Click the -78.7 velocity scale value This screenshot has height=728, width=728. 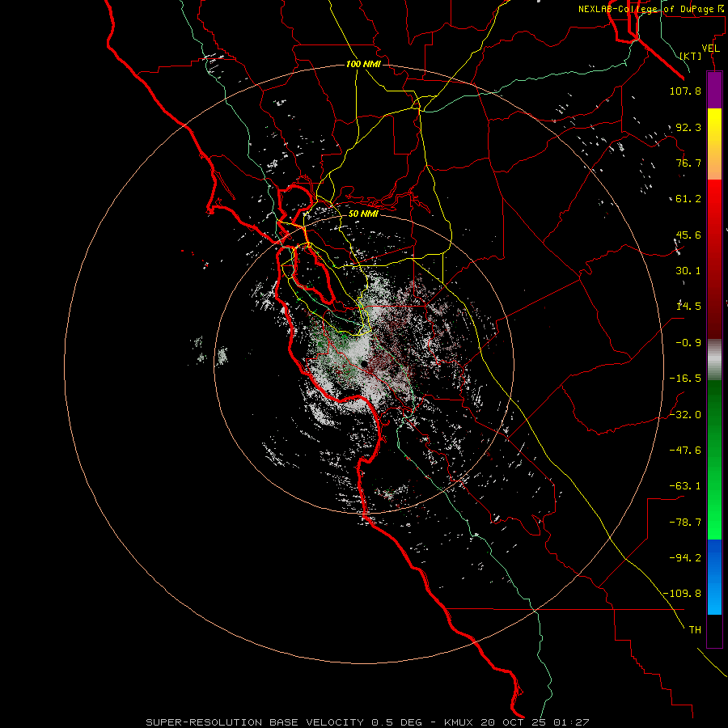click(x=685, y=523)
